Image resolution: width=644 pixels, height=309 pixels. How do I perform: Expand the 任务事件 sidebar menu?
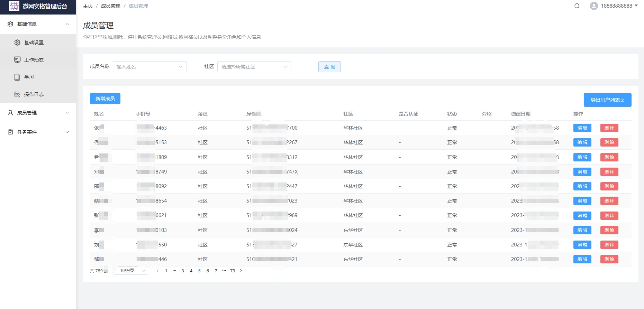point(67,132)
